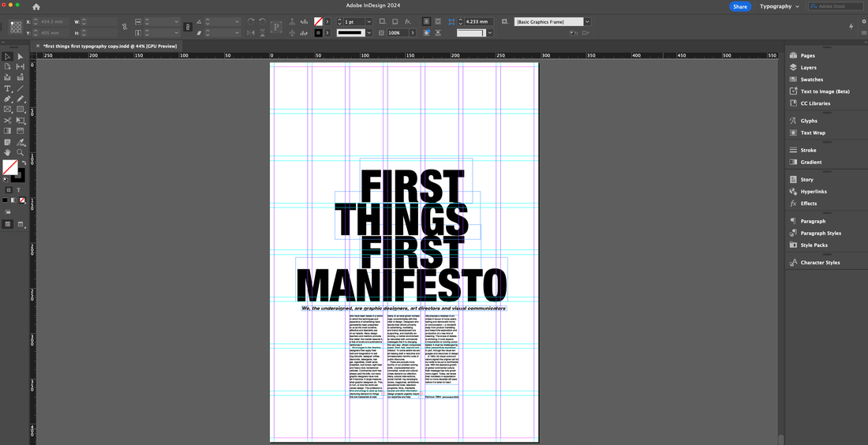Image resolution: width=868 pixels, height=445 pixels.
Task: Open the fill color swatch arrow
Action: [327, 21]
